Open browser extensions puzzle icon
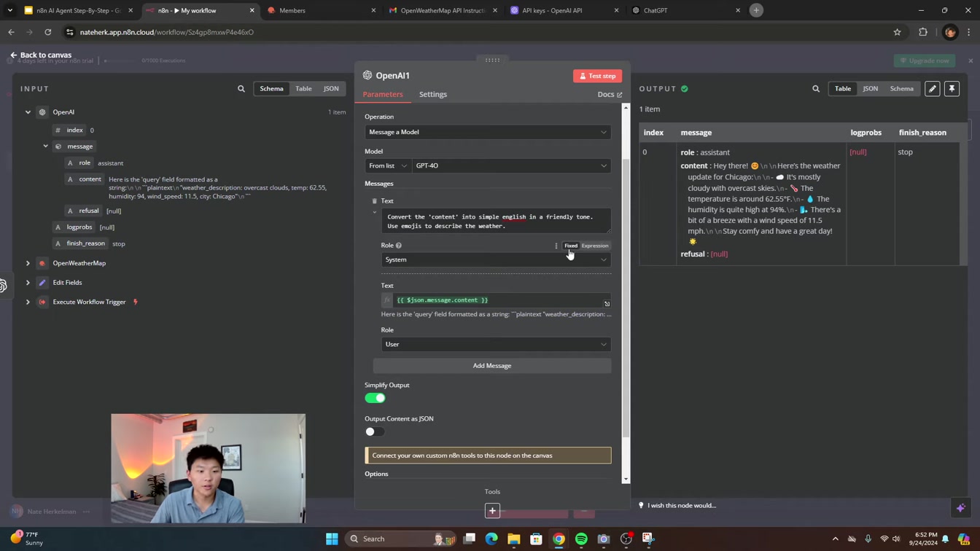The width and height of the screenshot is (980, 551). [923, 32]
